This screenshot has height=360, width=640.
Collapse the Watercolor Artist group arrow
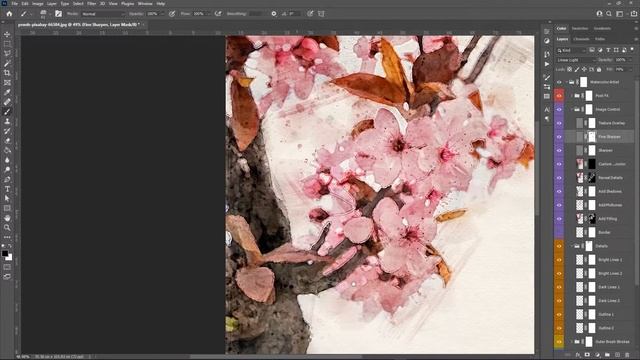point(567,82)
